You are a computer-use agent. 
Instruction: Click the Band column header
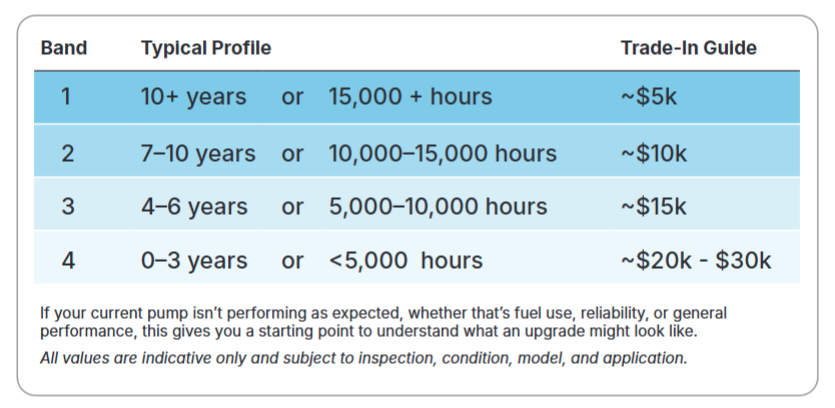coord(63,48)
